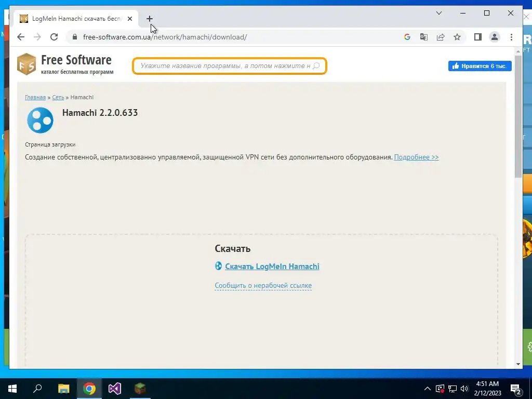Click the Chrome taskbar icon
This screenshot has height=399, width=532.
(89, 389)
